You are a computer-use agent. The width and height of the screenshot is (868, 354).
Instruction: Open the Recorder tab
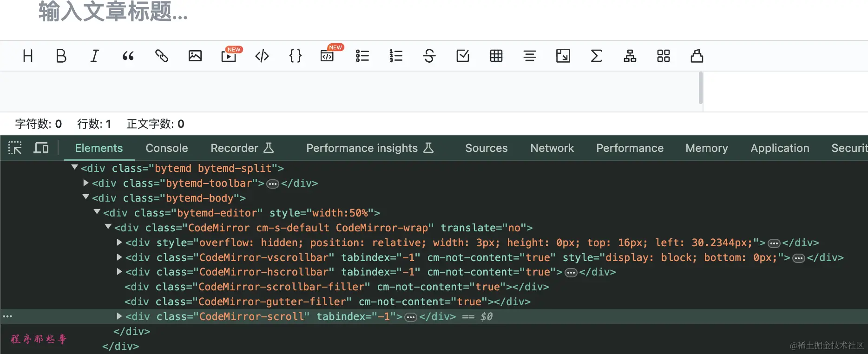point(242,148)
